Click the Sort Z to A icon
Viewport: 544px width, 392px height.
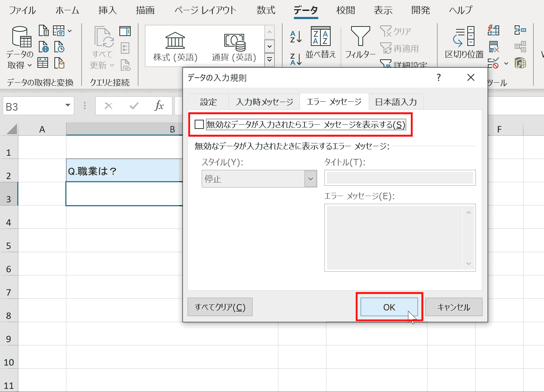pos(296,59)
